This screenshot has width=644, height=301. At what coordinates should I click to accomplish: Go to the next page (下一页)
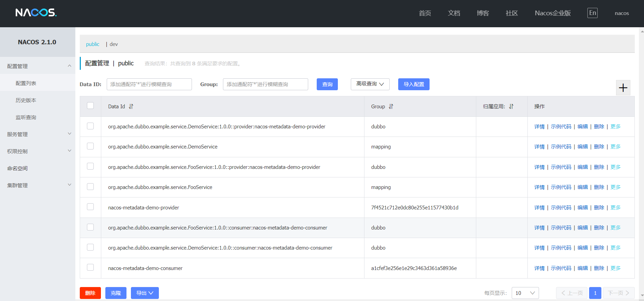pyautogui.click(x=619, y=293)
